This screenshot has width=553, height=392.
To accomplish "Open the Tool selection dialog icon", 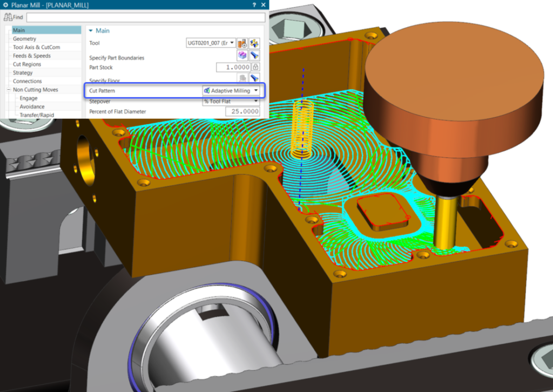I will click(x=242, y=43).
